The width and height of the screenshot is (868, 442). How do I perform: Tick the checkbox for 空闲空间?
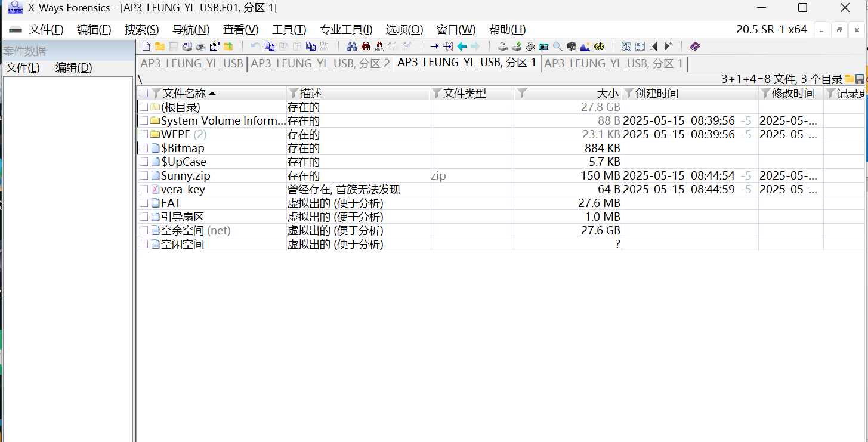click(x=144, y=244)
